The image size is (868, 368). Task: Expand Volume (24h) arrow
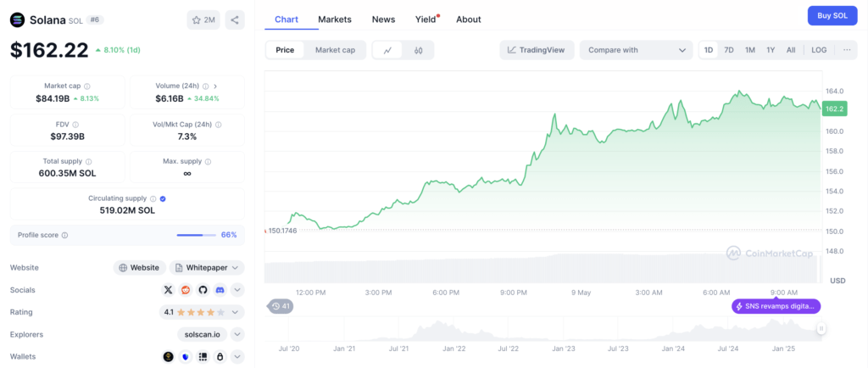point(215,86)
